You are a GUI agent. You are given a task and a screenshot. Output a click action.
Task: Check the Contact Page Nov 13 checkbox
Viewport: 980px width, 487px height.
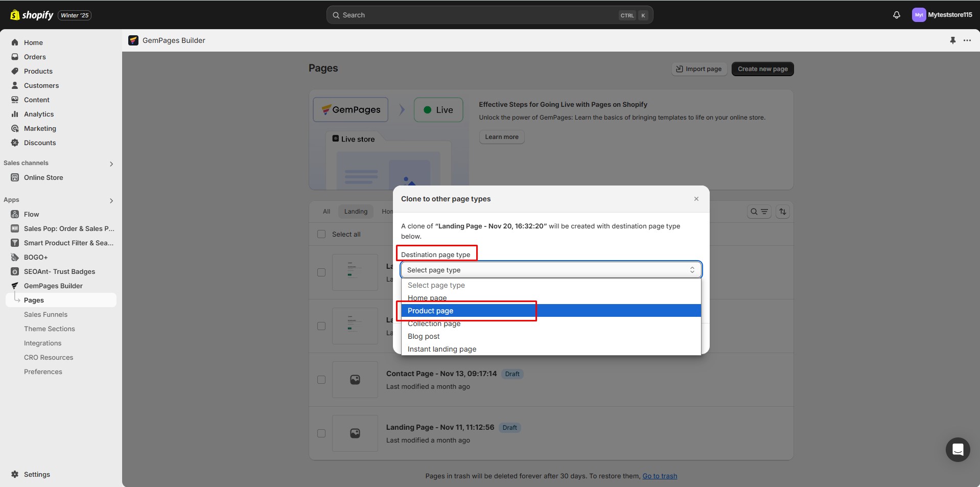pyautogui.click(x=321, y=380)
